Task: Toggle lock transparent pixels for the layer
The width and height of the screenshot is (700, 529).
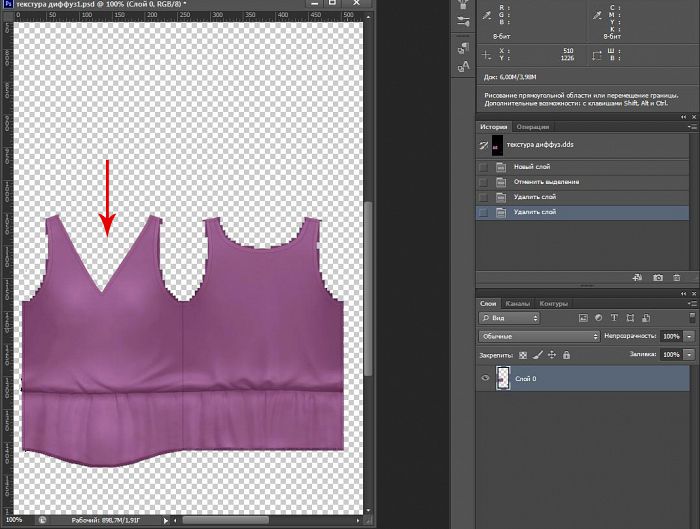Action: 522,355
